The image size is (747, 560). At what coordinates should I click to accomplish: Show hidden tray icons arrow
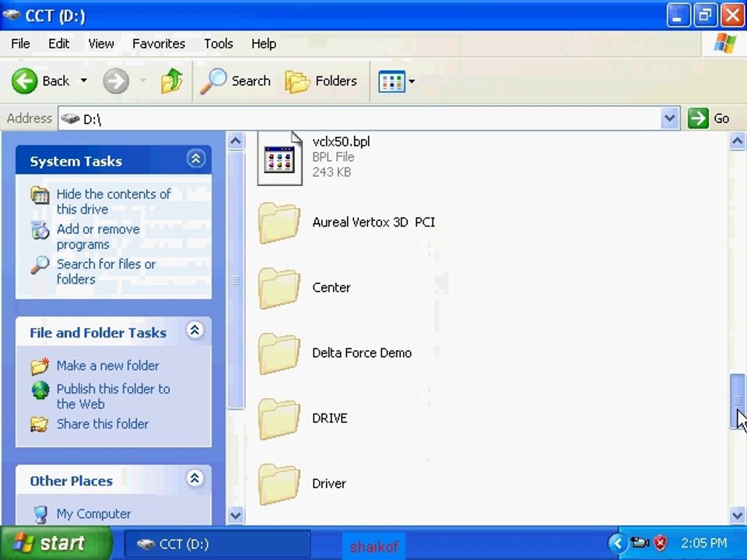(617, 543)
